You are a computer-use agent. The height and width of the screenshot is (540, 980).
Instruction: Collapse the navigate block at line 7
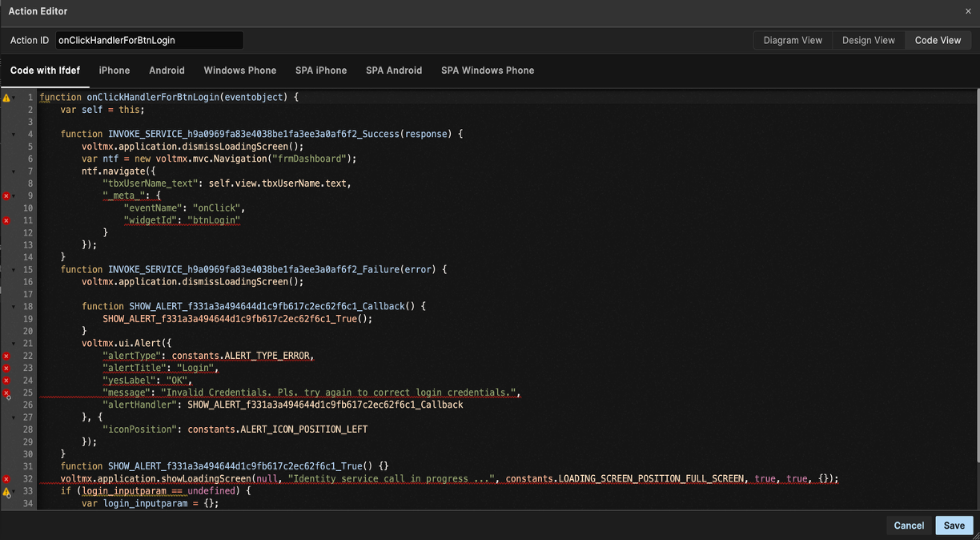tap(14, 171)
